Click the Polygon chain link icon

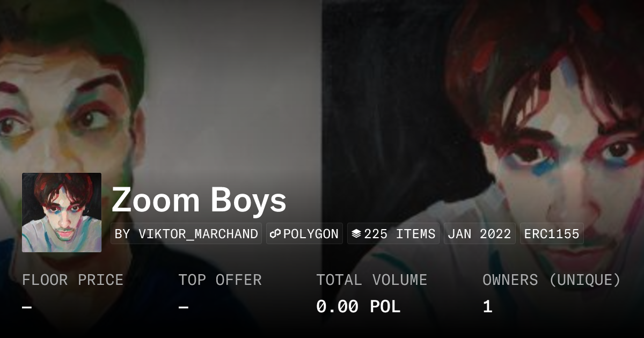(x=276, y=234)
